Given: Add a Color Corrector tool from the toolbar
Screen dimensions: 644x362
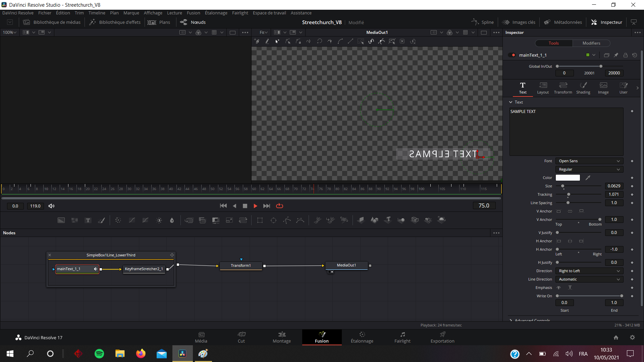Looking at the screenshot, I should tap(118, 220).
